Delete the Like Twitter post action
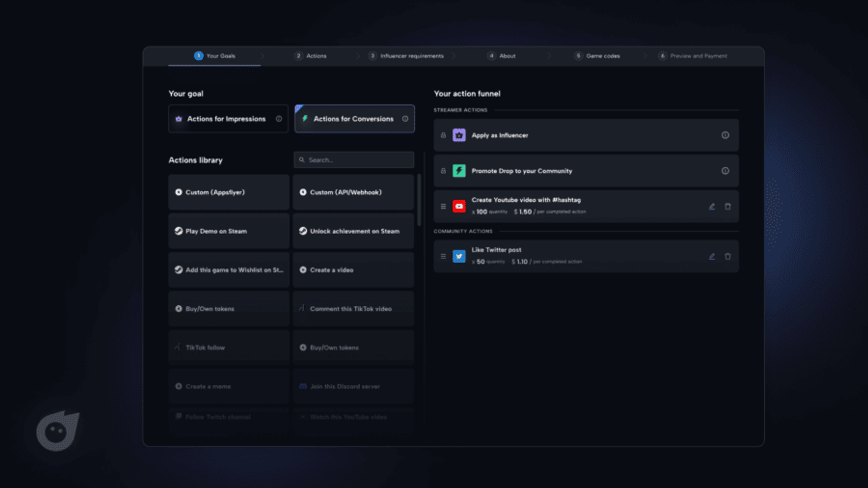Screen dimensions: 868x488 pyautogui.click(x=728, y=256)
